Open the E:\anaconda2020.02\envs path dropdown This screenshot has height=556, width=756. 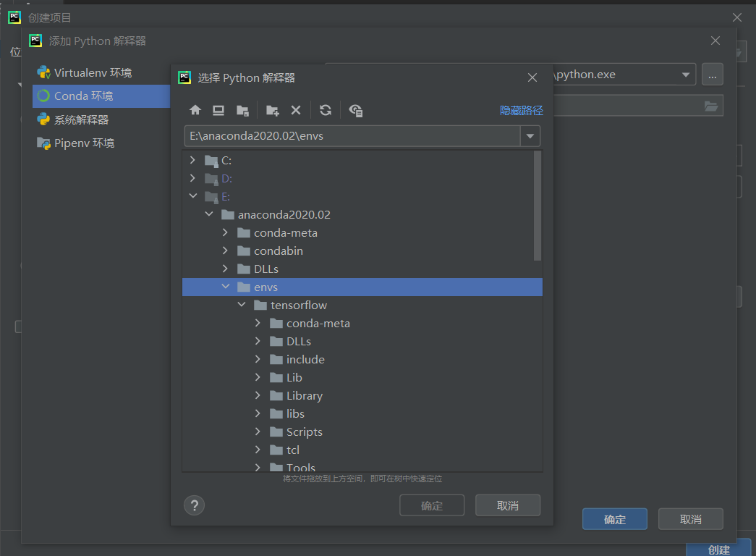[x=530, y=136]
